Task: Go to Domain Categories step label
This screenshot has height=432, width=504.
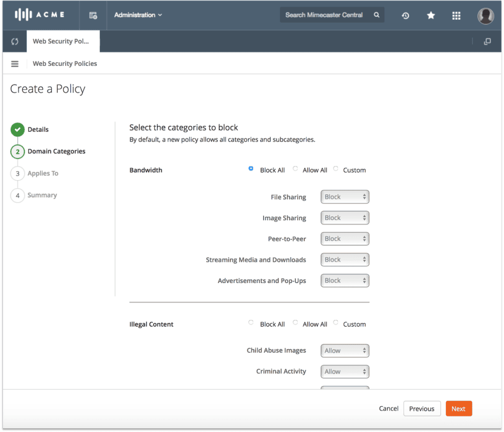Action: coord(56,152)
